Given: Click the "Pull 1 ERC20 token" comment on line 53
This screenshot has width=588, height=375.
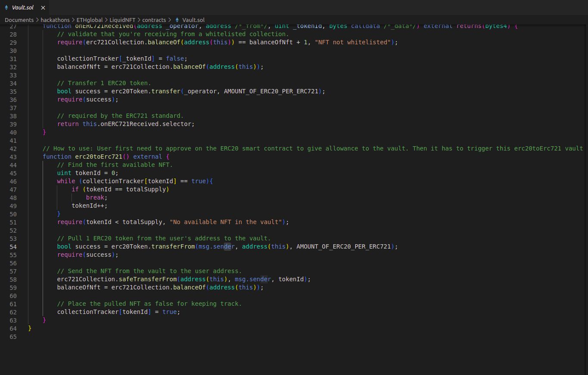Looking at the screenshot, I should (164, 238).
